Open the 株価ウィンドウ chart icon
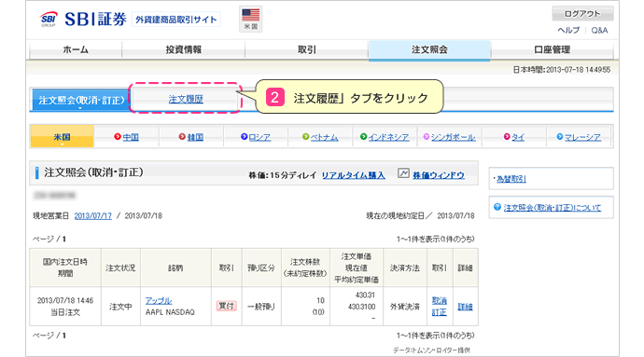This screenshot has width=644, height=357. click(403, 173)
